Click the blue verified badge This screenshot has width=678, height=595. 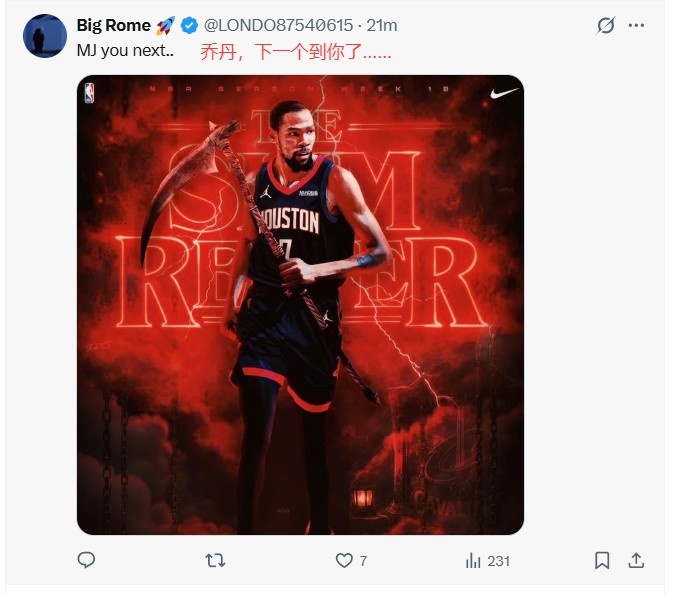(x=189, y=26)
